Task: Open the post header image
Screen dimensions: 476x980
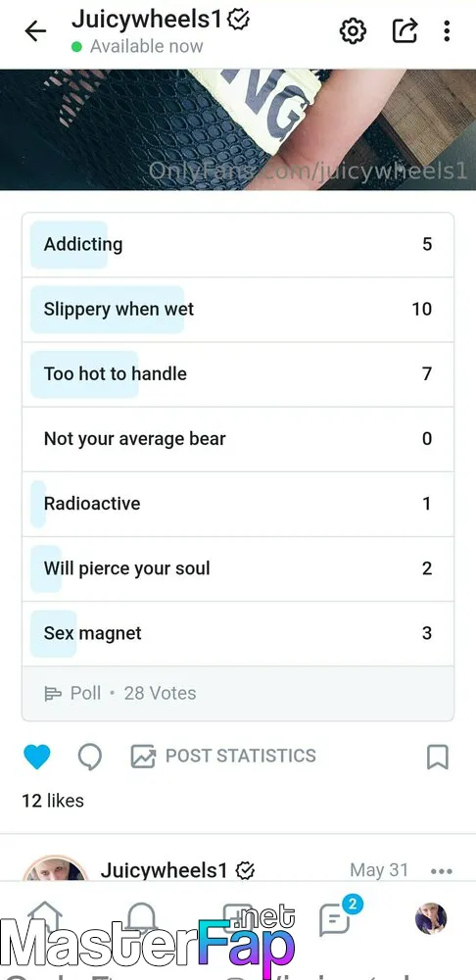Action: point(238,129)
